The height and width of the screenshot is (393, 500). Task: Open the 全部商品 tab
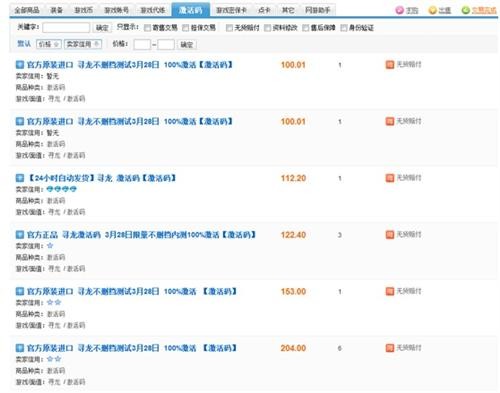pos(27,10)
